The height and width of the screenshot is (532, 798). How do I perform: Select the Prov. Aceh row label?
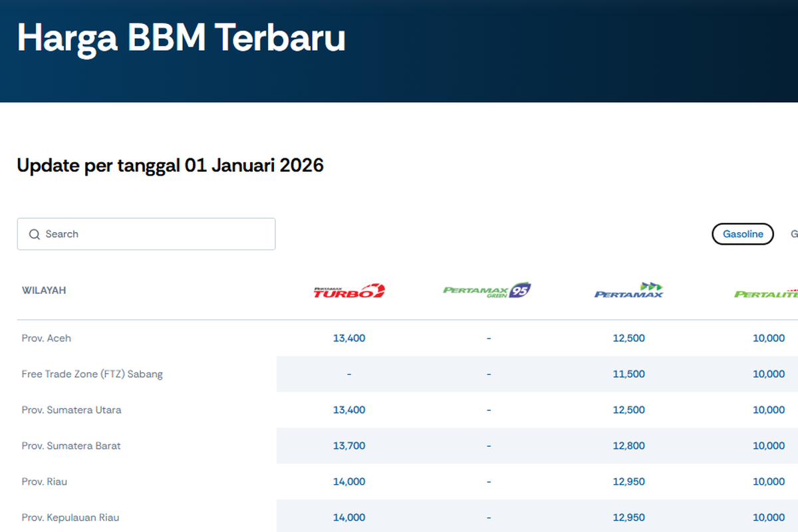(x=47, y=338)
